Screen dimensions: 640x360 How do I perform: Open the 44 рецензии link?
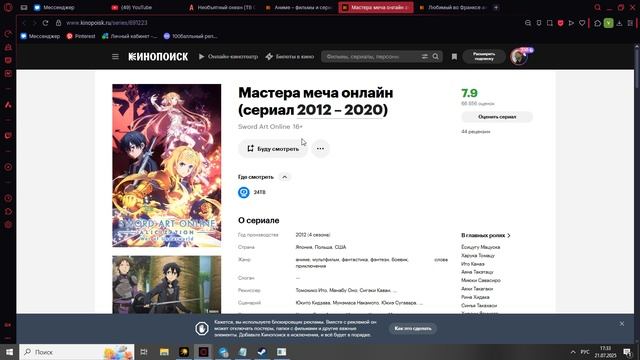click(476, 132)
